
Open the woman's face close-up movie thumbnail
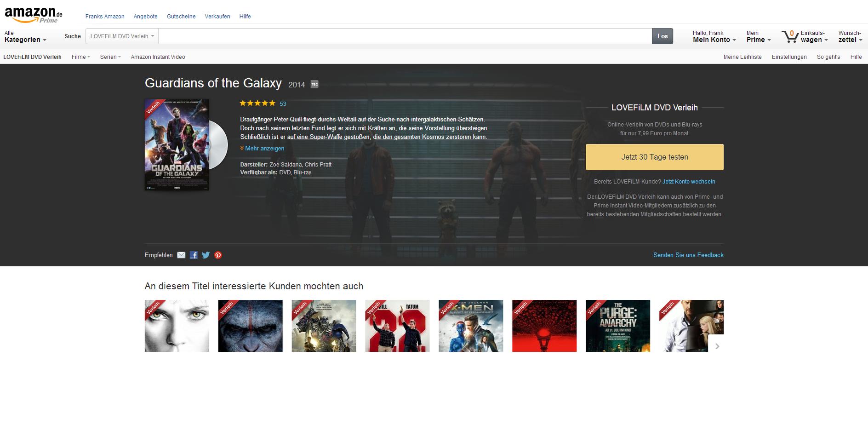tap(177, 326)
